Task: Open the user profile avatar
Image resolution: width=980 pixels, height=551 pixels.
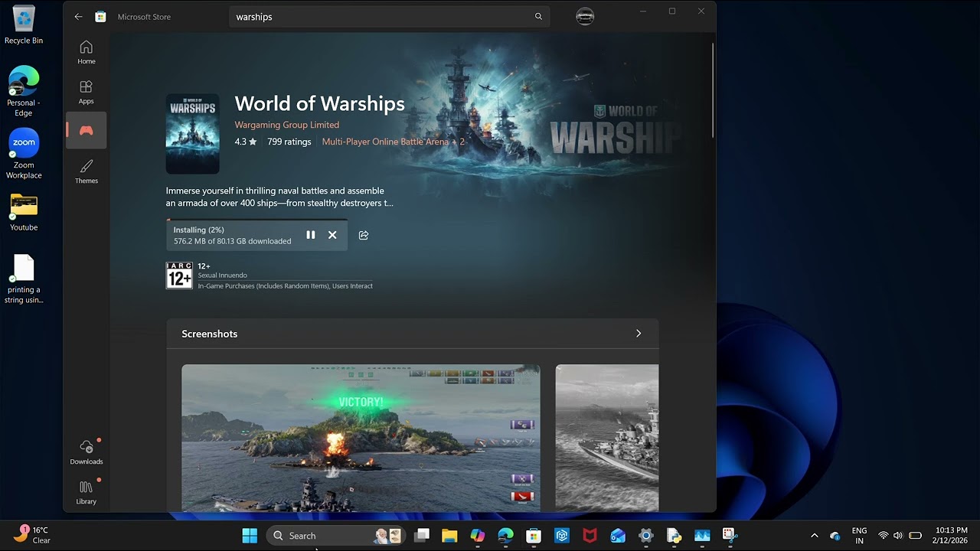Action: 585,17
